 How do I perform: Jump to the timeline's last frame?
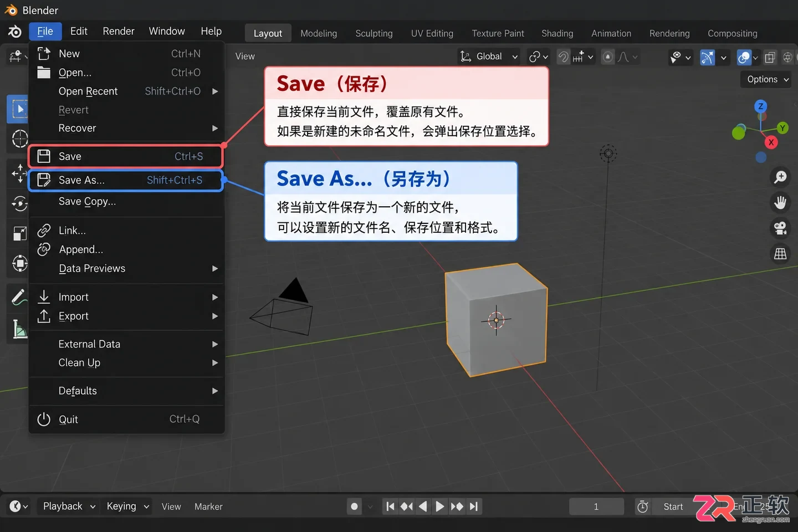click(x=474, y=507)
